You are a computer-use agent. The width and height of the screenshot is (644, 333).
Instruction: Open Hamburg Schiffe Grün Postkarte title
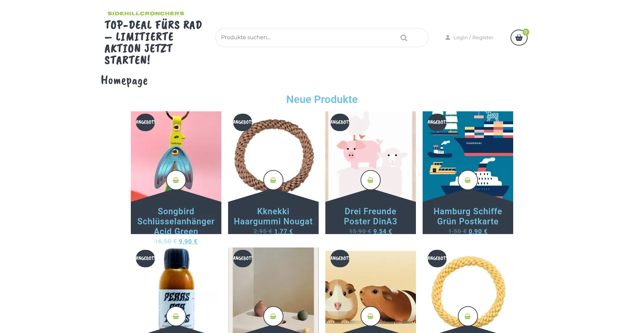click(468, 216)
